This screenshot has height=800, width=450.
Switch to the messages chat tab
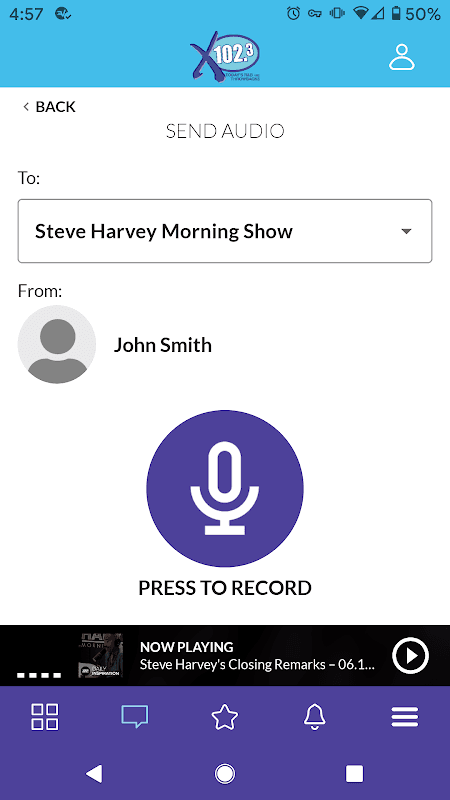pyautogui.click(x=135, y=716)
